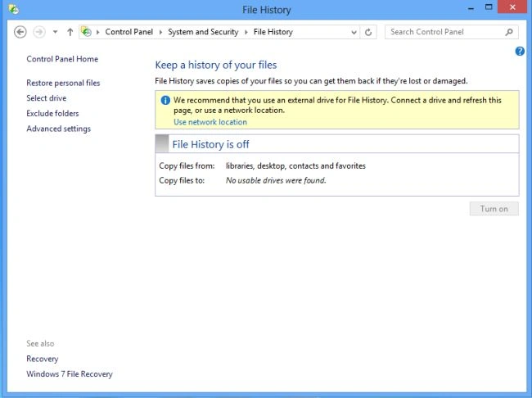
Task: Expand the root chevron before Control Panel
Action: pos(97,32)
